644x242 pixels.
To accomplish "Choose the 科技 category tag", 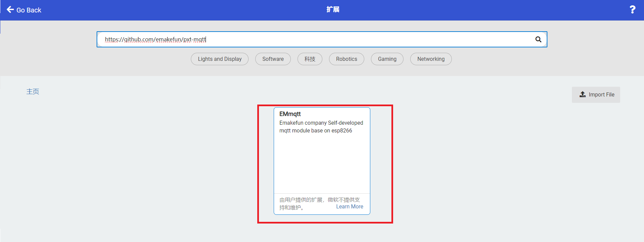I will point(310,59).
